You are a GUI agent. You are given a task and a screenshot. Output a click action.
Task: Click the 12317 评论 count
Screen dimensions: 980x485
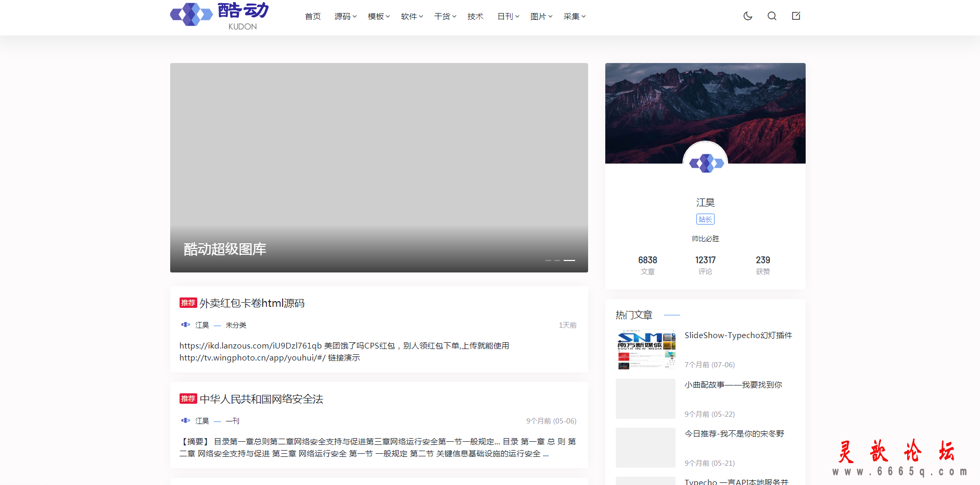tap(705, 265)
